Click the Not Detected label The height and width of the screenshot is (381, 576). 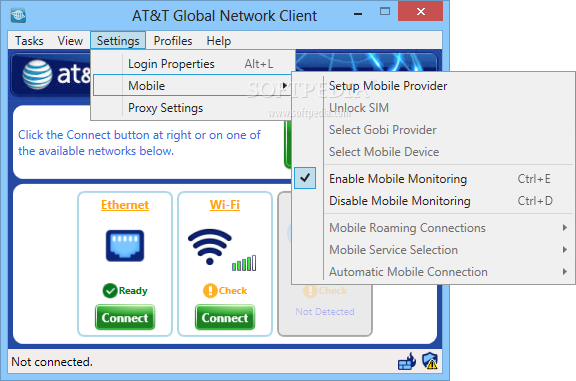click(325, 312)
